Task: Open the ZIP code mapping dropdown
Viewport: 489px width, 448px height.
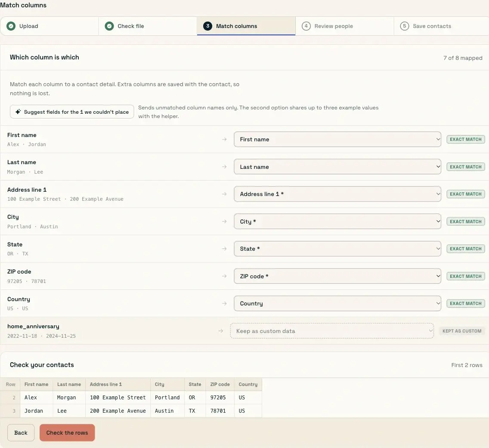Action: (337, 276)
